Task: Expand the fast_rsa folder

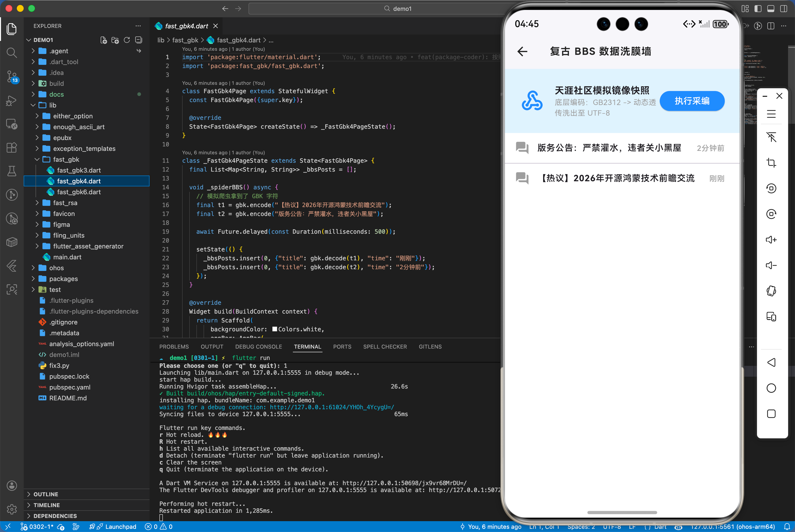Action: (x=65, y=203)
